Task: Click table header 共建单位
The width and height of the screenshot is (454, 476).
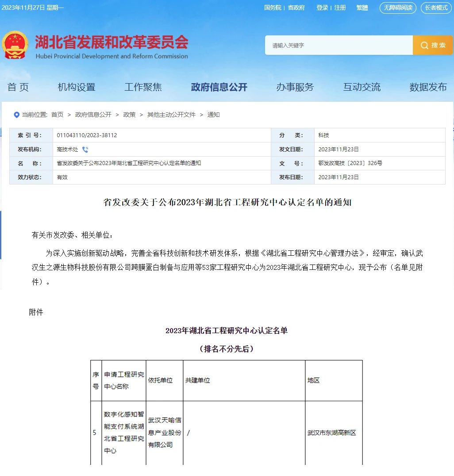Action: pyautogui.click(x=198, y=380)
